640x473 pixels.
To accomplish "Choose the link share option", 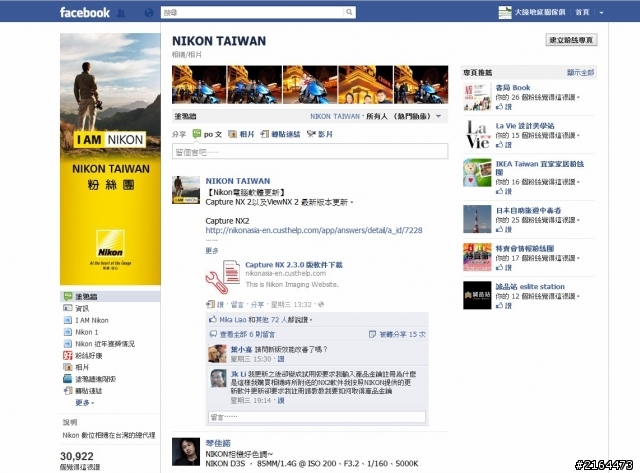I will [x=280, y=134].
